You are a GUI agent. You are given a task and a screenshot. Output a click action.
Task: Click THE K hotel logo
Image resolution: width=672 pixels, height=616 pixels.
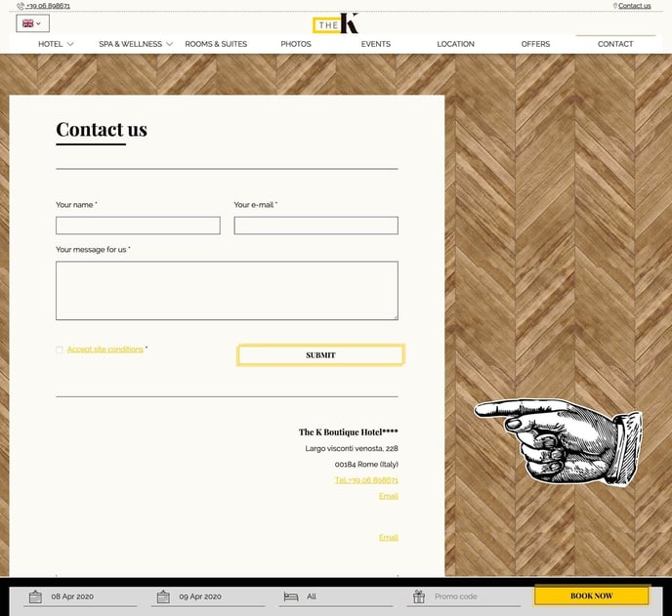point(335,24)
